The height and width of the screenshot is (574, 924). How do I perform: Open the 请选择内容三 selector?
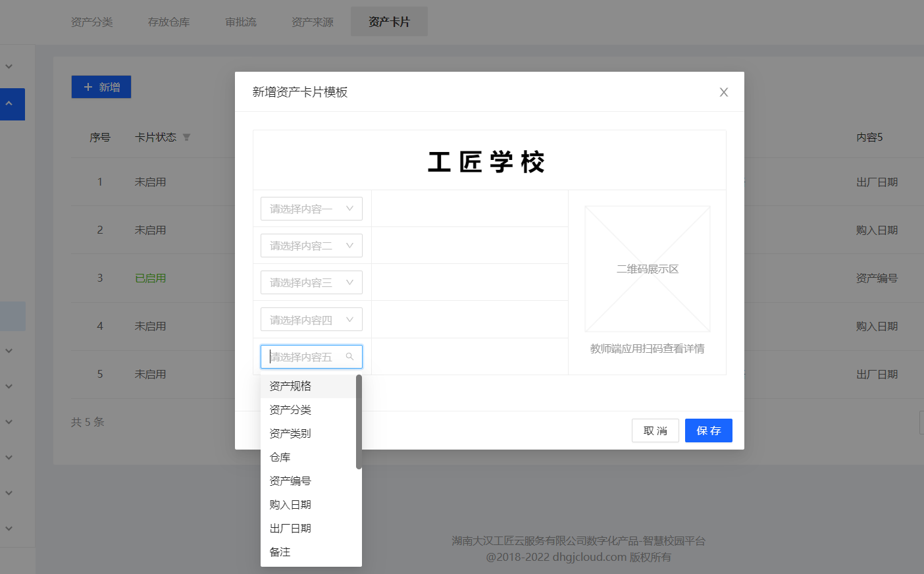pos(311,282)
